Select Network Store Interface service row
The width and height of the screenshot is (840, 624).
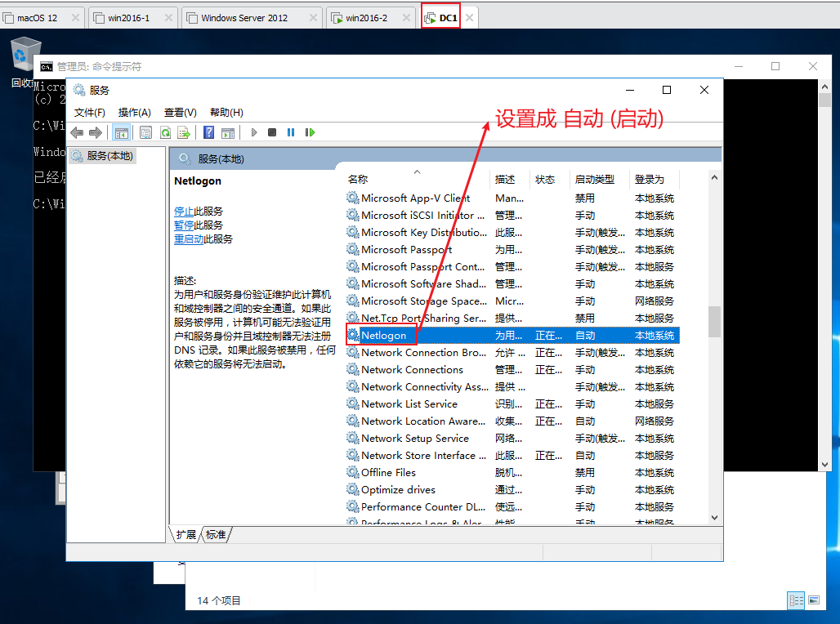pos(512,455)
